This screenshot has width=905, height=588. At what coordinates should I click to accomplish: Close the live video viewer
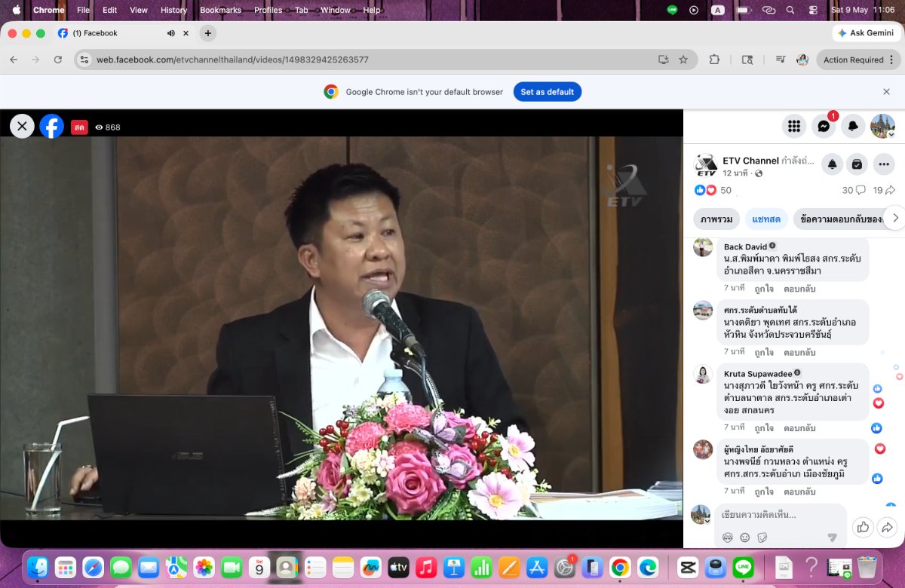[x=22, y=127]
